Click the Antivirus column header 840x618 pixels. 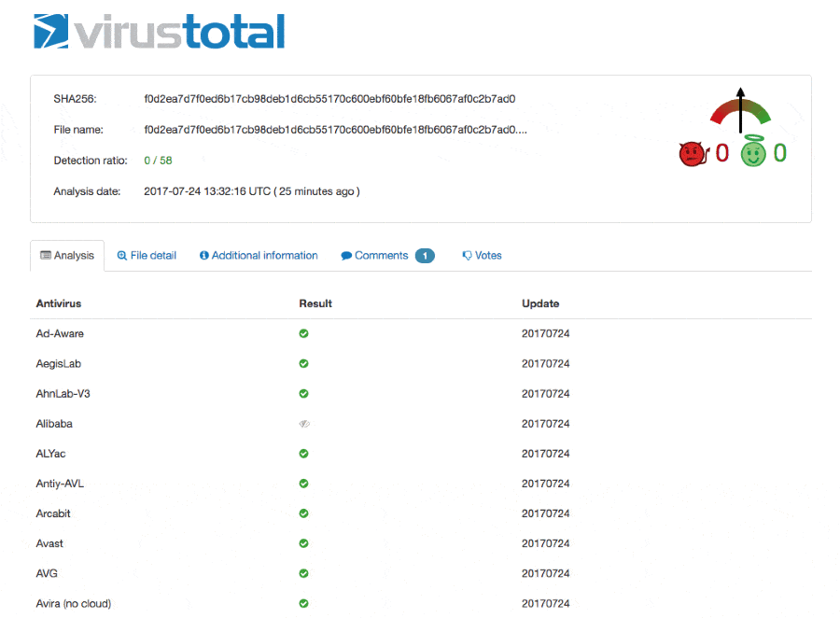click(59, 303)
